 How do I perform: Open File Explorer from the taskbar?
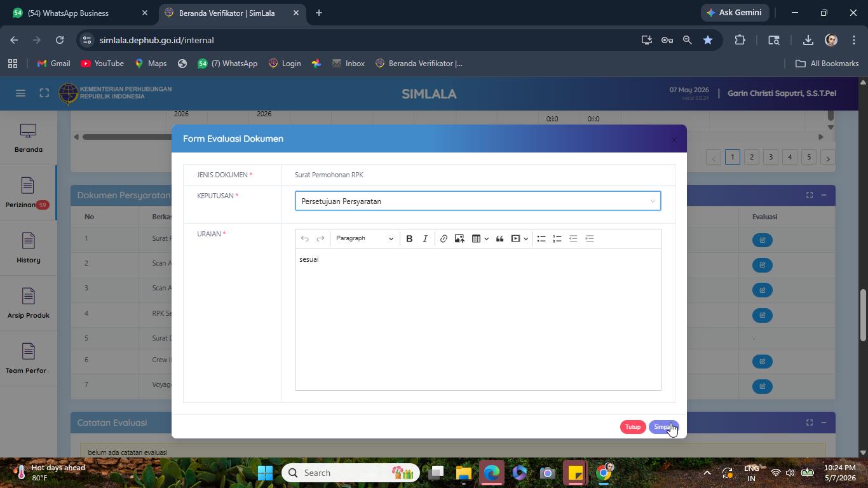click(x=463, y=473)
